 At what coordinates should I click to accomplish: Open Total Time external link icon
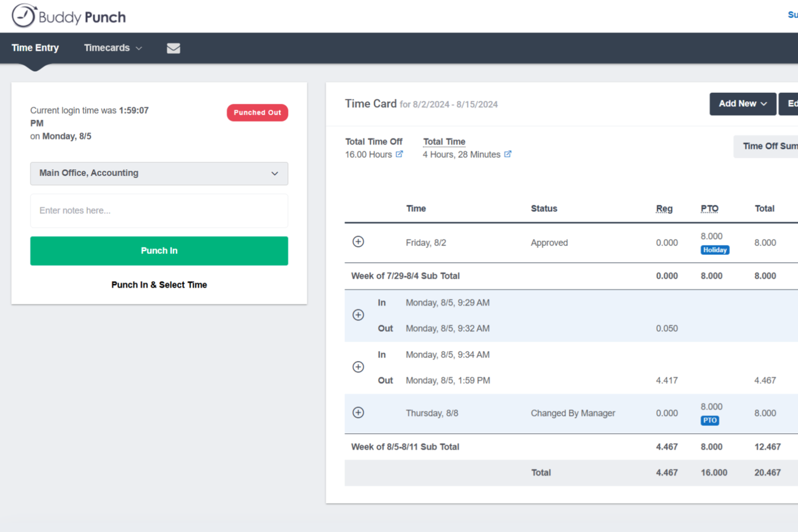coord(507,154)
